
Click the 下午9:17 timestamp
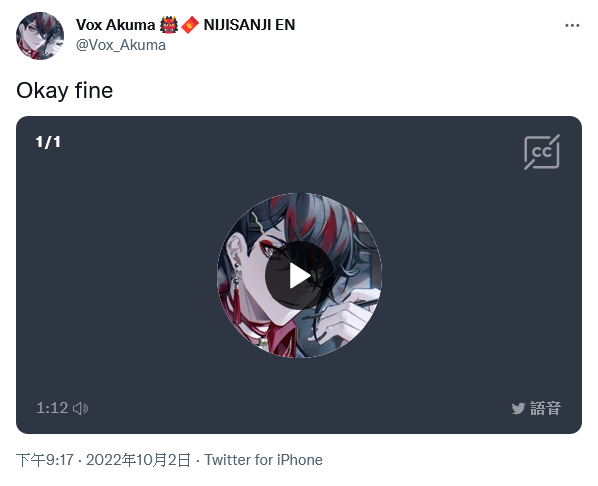[x=45, y=460]
